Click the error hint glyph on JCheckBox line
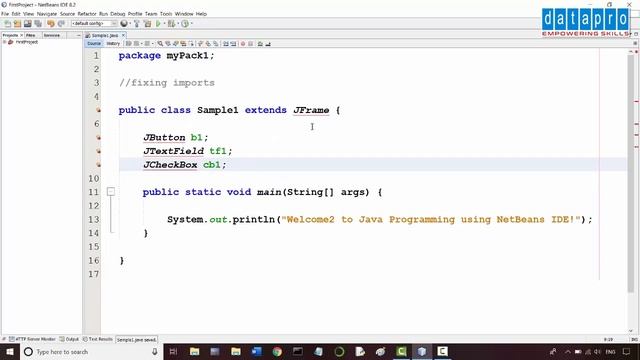This screenshot has width=640, height=360. click(x=98, y=165)
